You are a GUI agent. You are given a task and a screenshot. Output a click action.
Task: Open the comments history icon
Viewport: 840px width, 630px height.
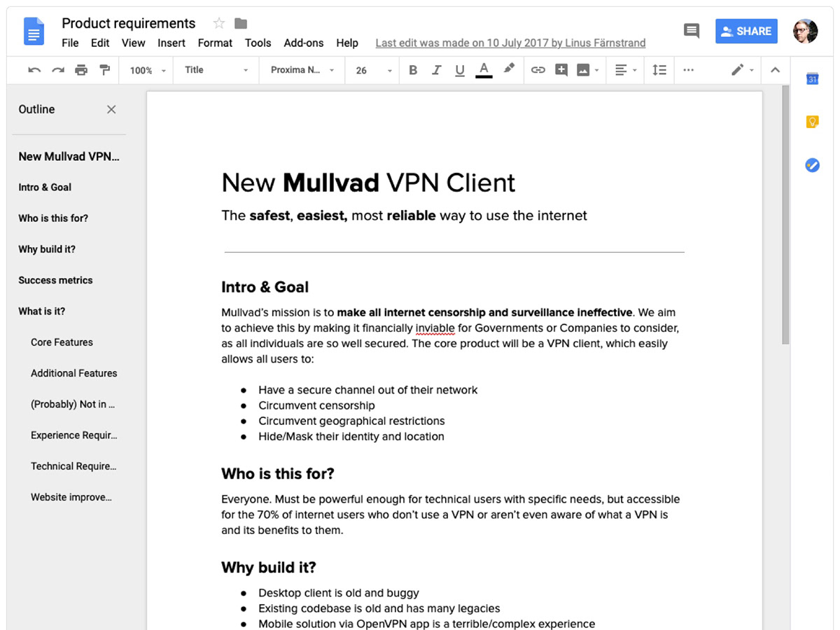[x=692, y=31]
